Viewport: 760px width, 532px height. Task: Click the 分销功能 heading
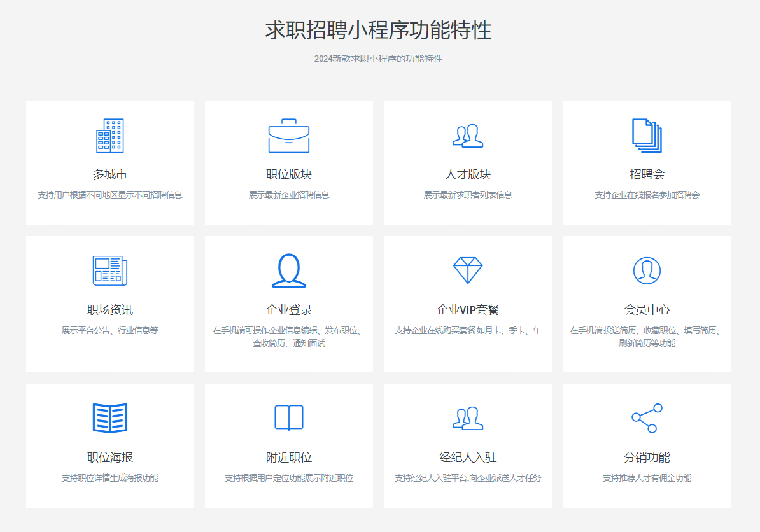click(x=647, y=458)
